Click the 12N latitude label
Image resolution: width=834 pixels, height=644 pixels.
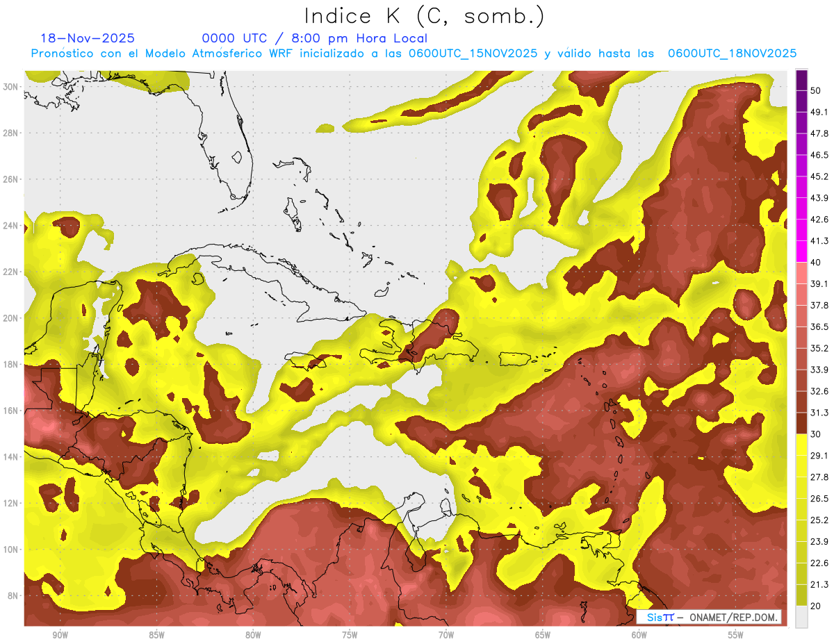coord(11,503)
